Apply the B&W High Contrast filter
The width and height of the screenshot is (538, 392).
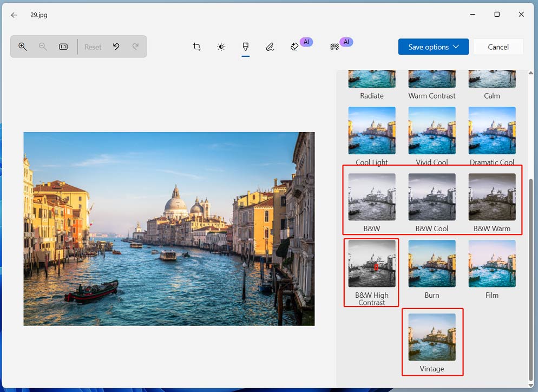[371, 264]
